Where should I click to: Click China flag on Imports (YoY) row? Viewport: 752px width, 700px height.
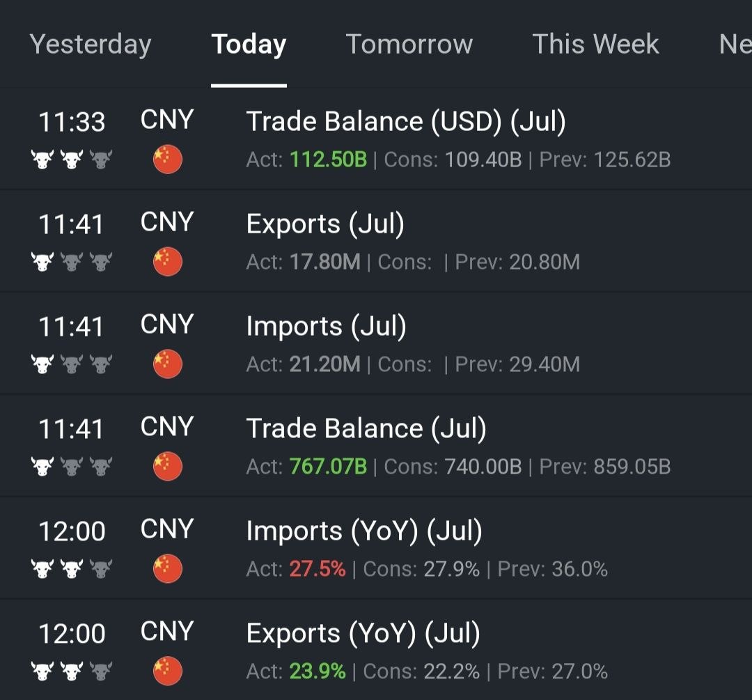tap(167, 568)
